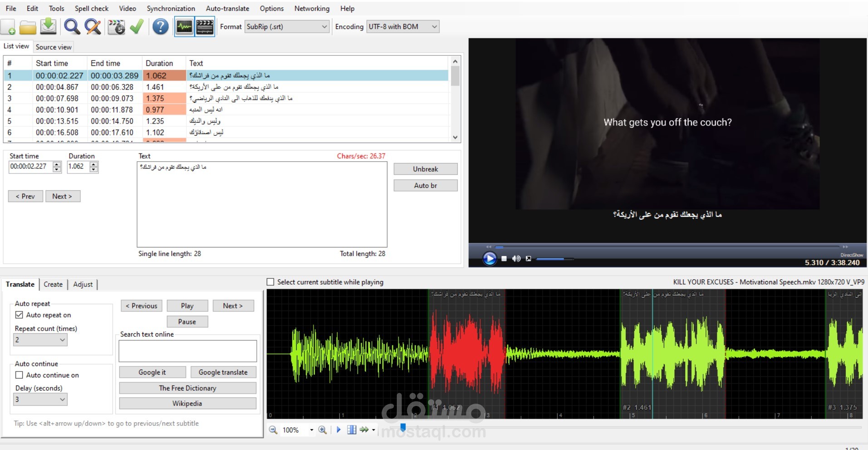Click the Unbreak button
The height and width of the screenshot is (450, 868).
(425, 168)
